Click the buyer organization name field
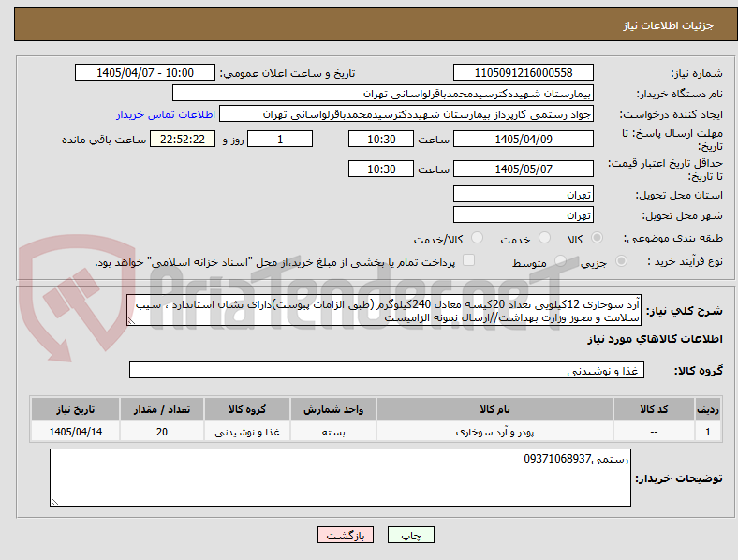This screenshot has height=560, width=738. tap(383, 93)
